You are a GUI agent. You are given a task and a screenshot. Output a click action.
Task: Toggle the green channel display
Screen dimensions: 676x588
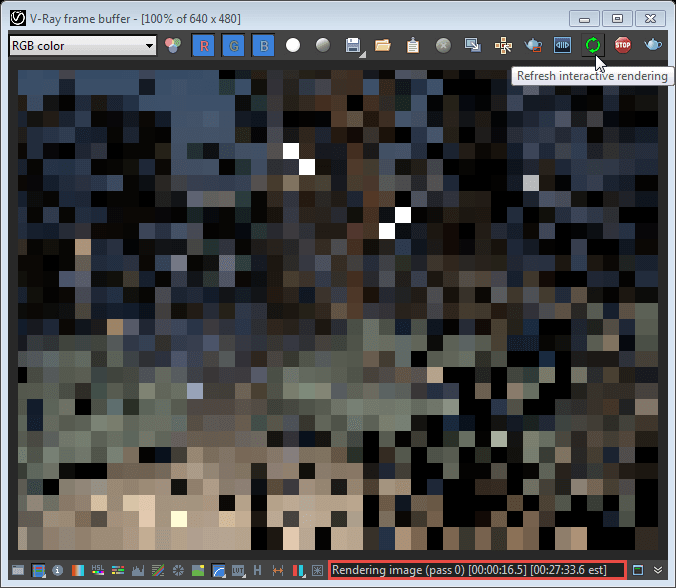tap(234, 45)
